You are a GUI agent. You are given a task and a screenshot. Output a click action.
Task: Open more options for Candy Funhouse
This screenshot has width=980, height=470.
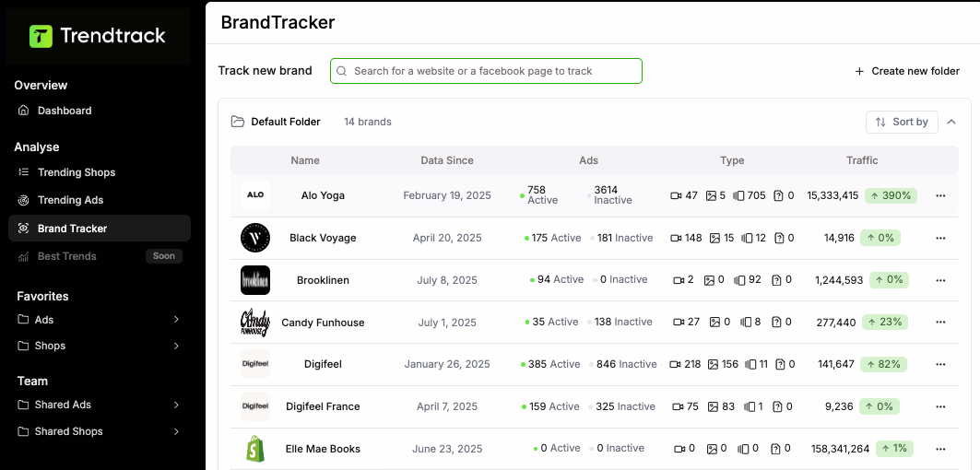[940, 323]
